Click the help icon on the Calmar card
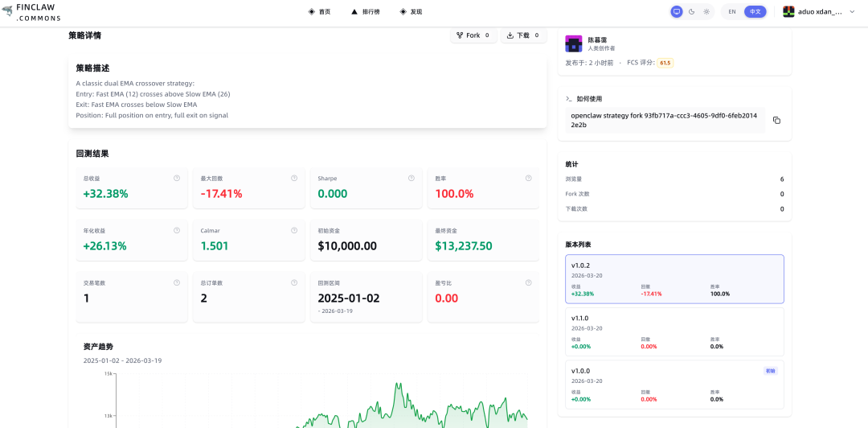The image size is (868, 428). (293, 230)
